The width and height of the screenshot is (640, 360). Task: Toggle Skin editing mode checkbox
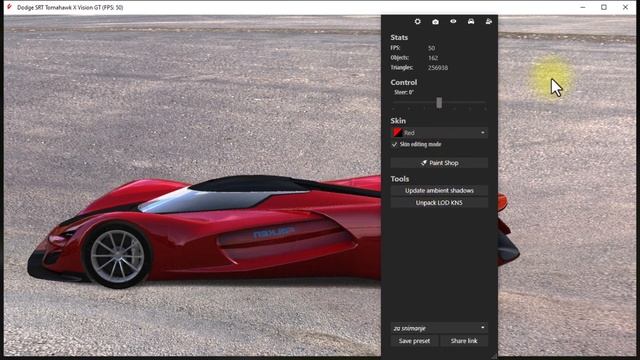click(x=394, y=144)
